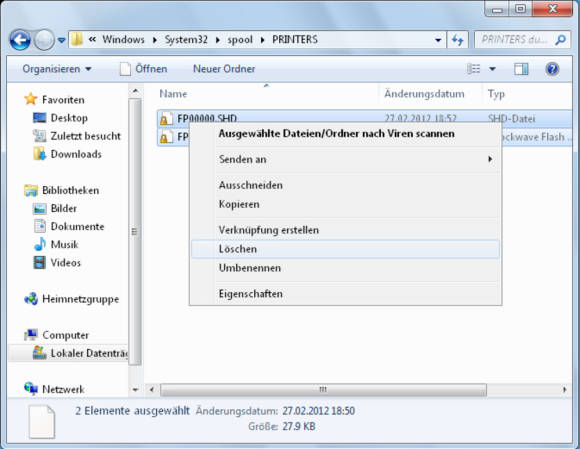
Task: Click the search magnifier icon
Action: [x=561, y=40]
